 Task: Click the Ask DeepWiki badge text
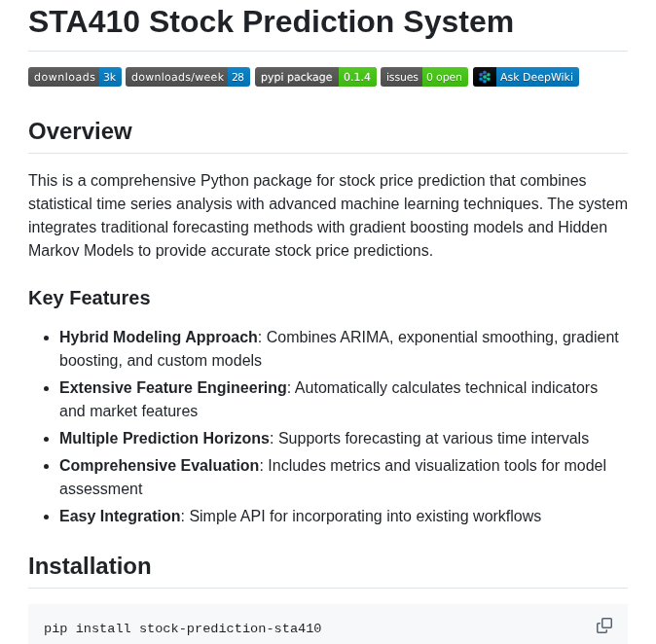(x=536, y=77)
